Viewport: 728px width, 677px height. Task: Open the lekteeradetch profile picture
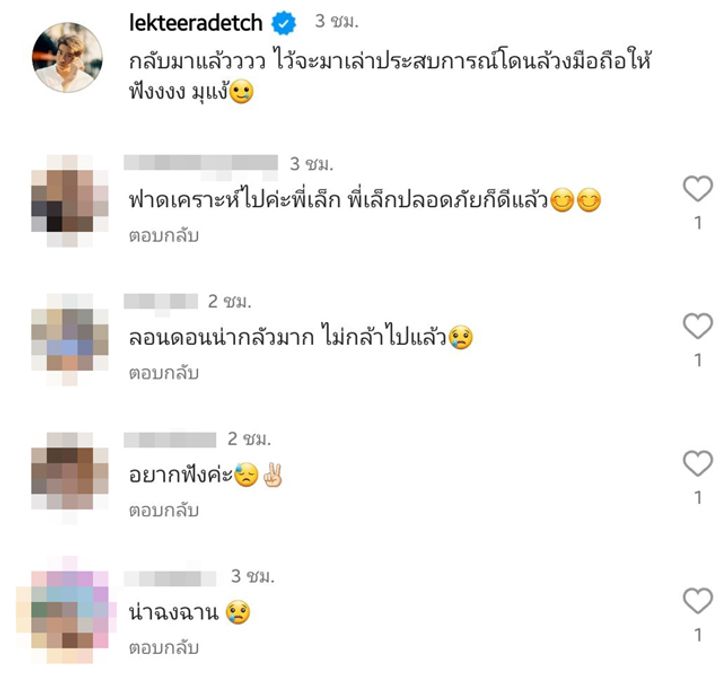click(67, 57)
